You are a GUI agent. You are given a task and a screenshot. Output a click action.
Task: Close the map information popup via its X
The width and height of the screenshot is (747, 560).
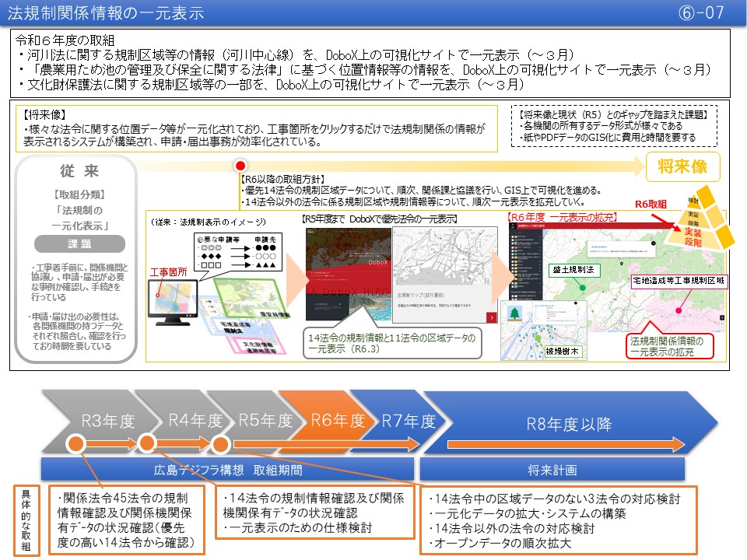click(x=652, y=243)
